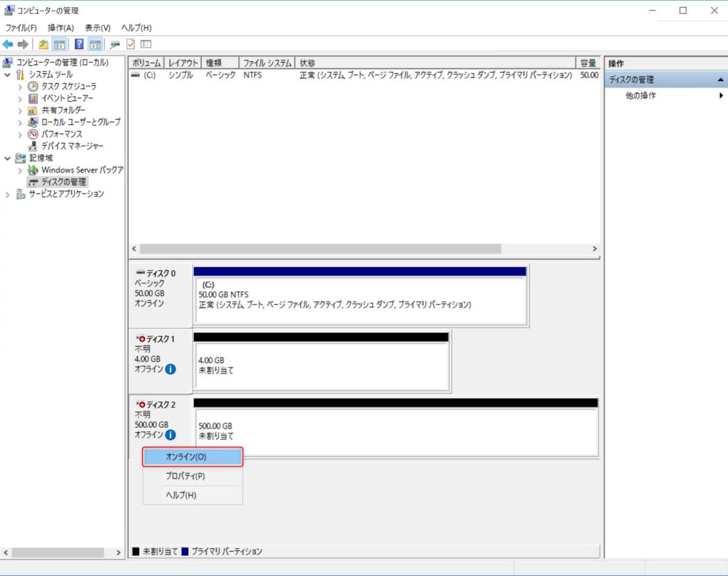Select オンライン(O) from the context menu
This screenshot has width=728, height=576.
(192, 457)
